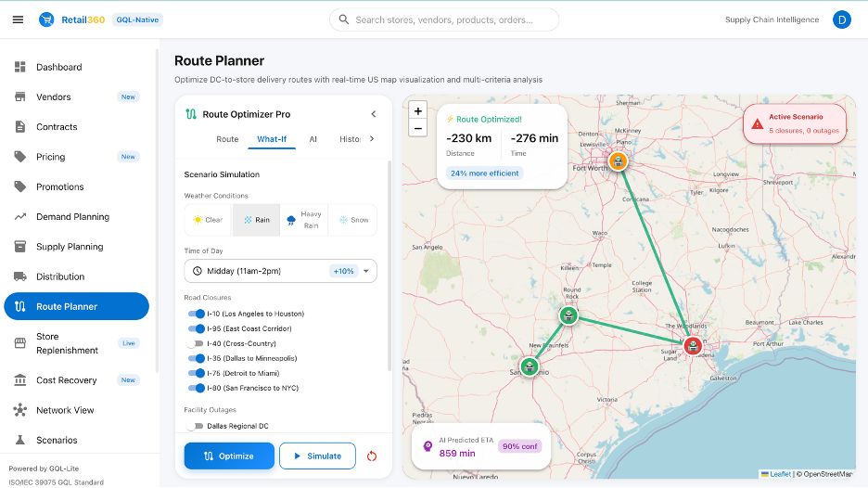The height and width of the screenshot is (488, 868).
Task: Disable the I-10 Los Angeles to Houston closure
Action: 196,314
